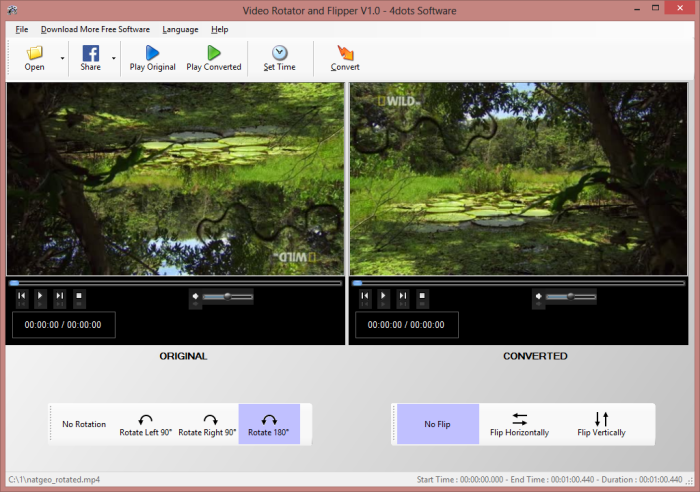Open the Language menu
700x492 pixels.
[x=180, y=29]
